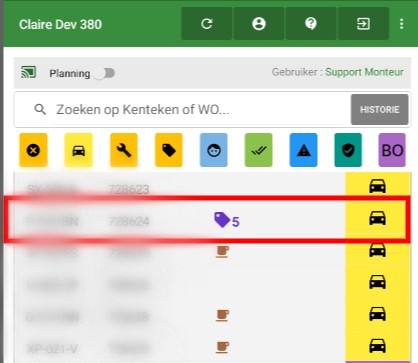Toggle the yellow car status filter
This screenshot has width=418, height=363.
[x=79, y=150]
